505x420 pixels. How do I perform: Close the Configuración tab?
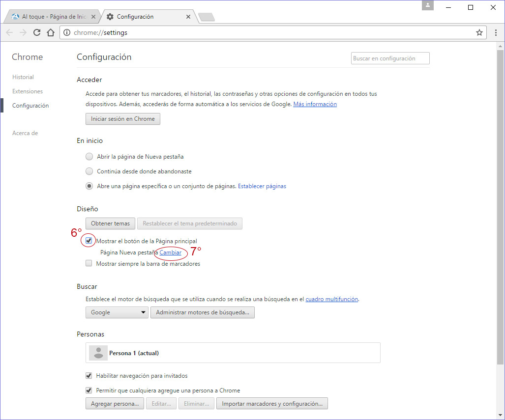point(188,17)
